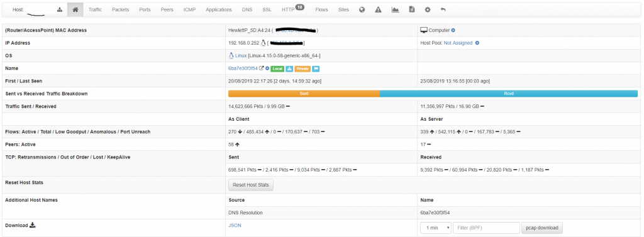Viewport: 644px width, 237px height.
Task: Click the 14,623,666 Pkts sent value
Action: [x=247, y=106]
